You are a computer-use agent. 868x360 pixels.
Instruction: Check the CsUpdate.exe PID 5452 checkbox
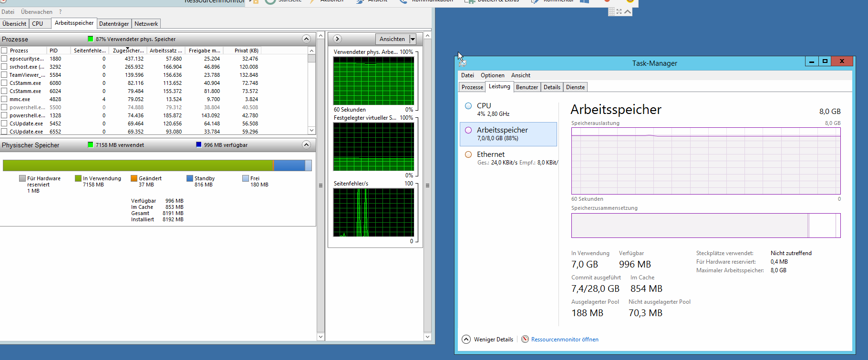point(4,123)
